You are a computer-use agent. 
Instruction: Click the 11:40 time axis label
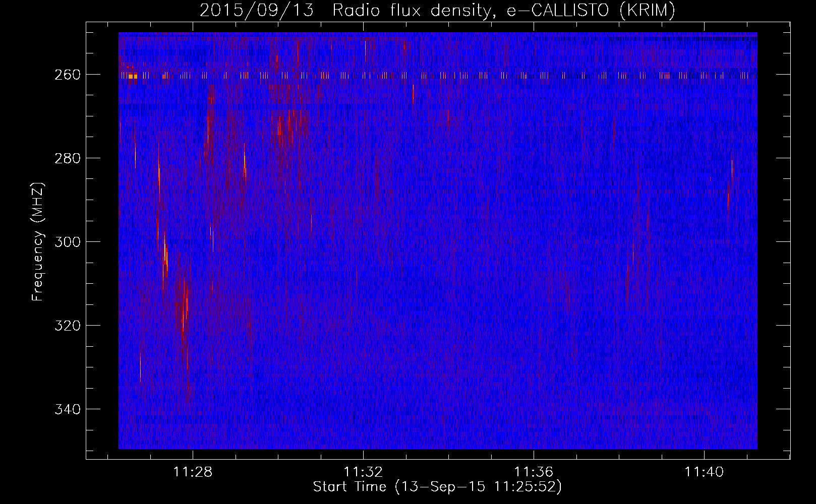point(704,472)
